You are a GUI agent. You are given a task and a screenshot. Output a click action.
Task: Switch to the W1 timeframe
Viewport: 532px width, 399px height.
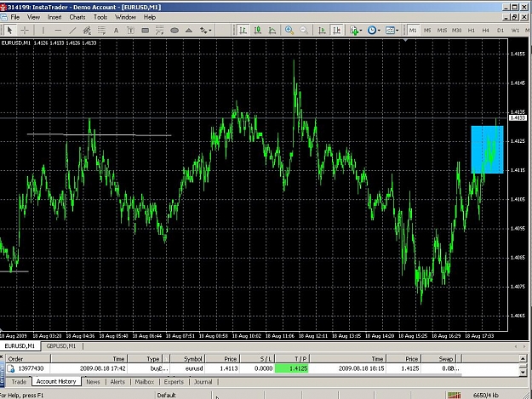[515, 31]
